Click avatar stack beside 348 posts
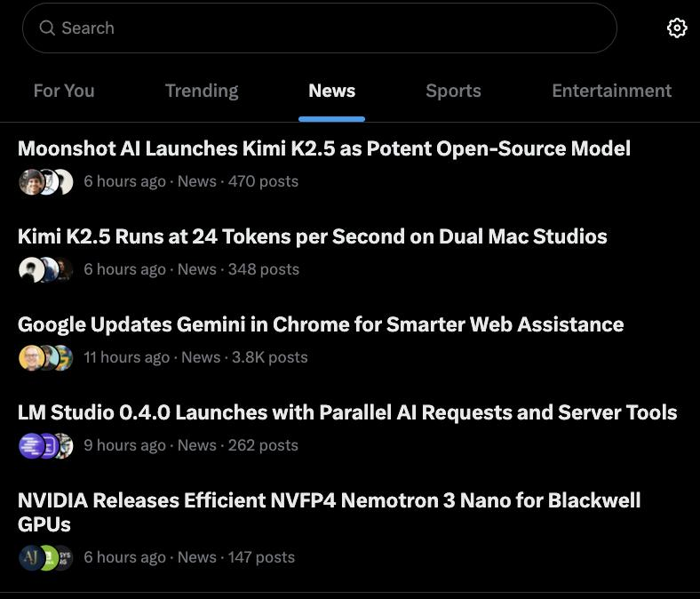This screenshot has height=599, width=700. [x=46, y=270]
